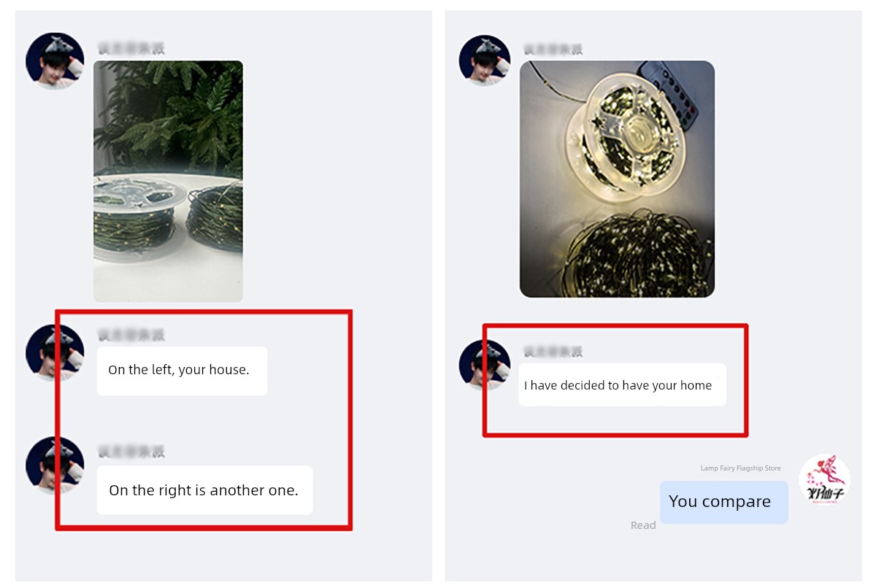Click blurred username above "I have decided" message
This screenshot has width=876, height=588.
pyautogui.click(x=553, y=352)
